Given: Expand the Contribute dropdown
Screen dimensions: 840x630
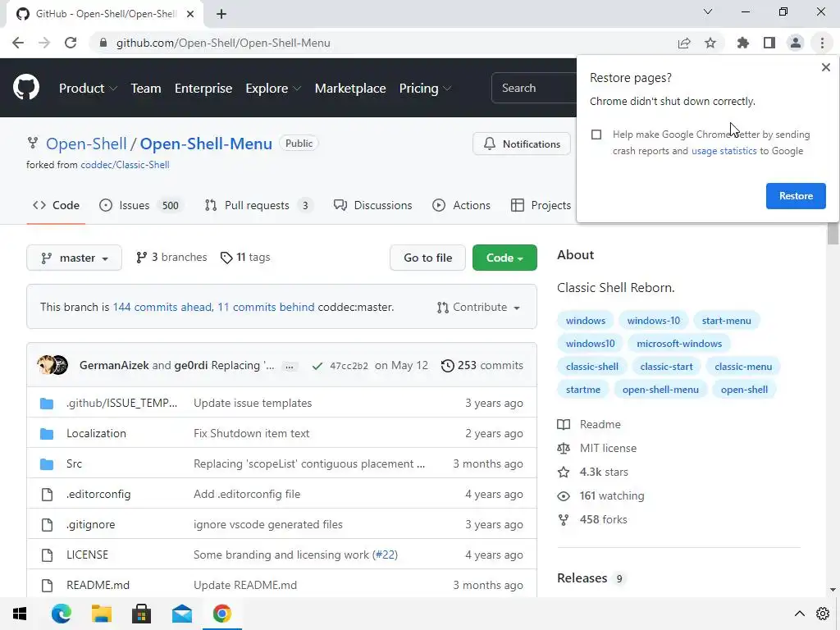Looking at the screenshot, I should click(478, 308).
